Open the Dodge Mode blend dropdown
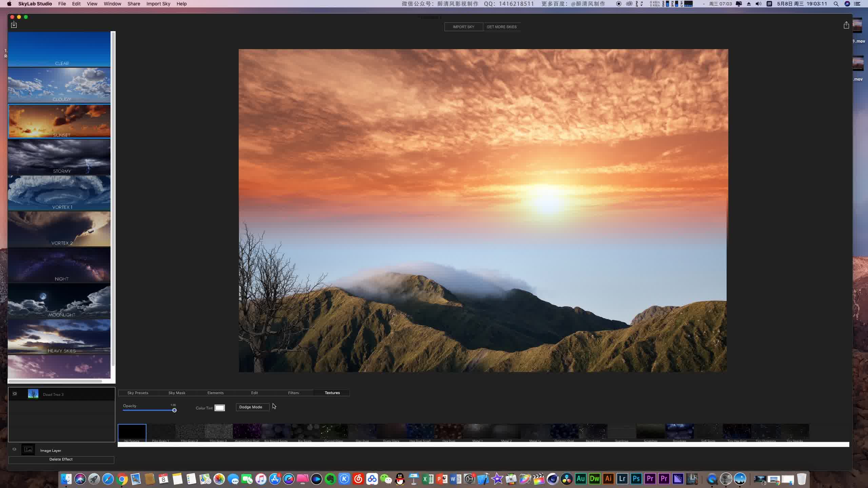Screen dimensions: 868x488 tap(252, 407)
